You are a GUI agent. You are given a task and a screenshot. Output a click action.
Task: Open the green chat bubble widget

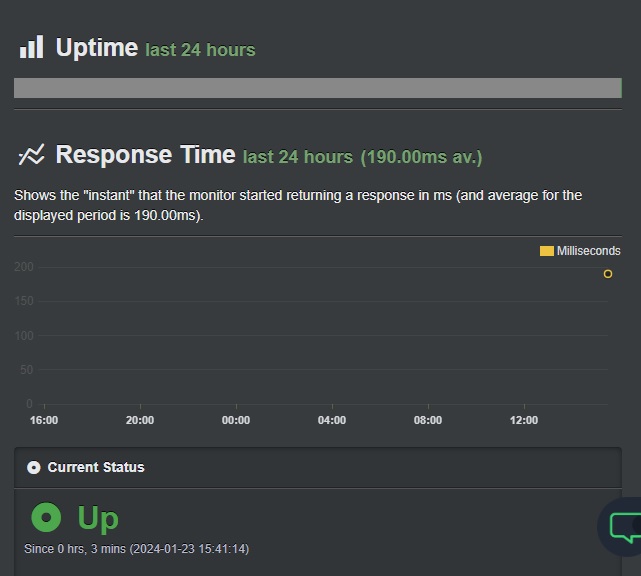pos(624,527)
